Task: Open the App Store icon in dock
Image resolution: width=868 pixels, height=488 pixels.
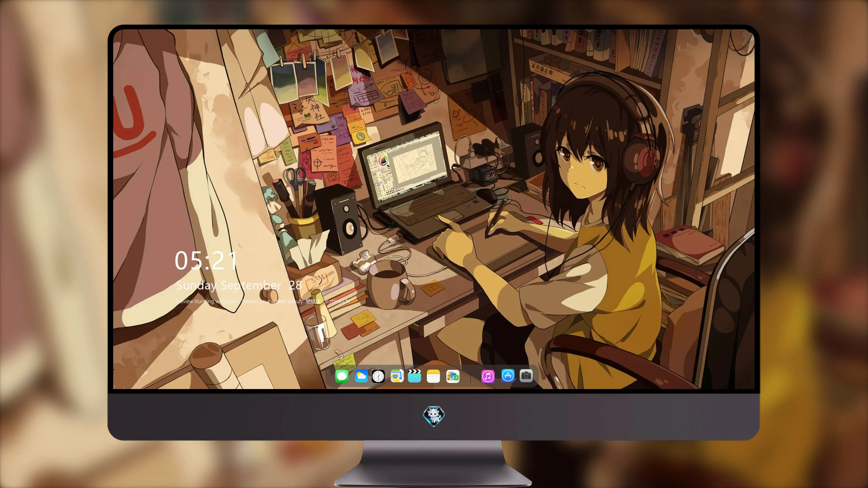Action: [507, 375]
